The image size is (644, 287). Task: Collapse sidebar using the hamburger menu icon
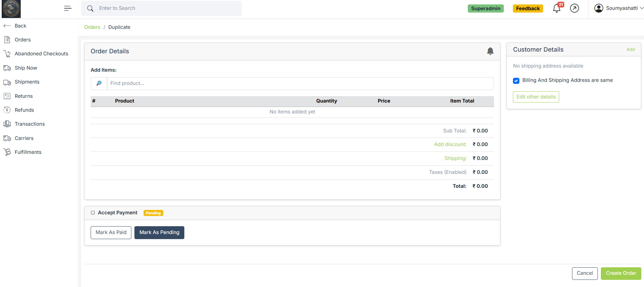click(x=68, y=8)
